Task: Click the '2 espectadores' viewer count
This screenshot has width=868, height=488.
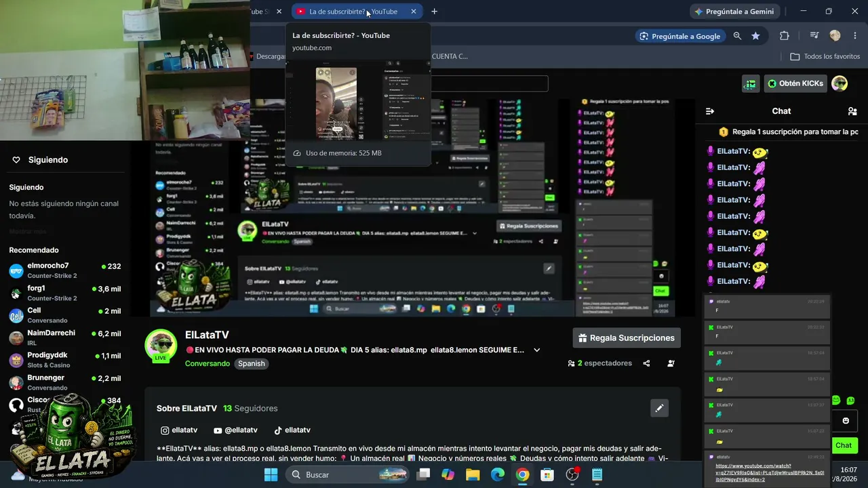Action: (599, 363)
